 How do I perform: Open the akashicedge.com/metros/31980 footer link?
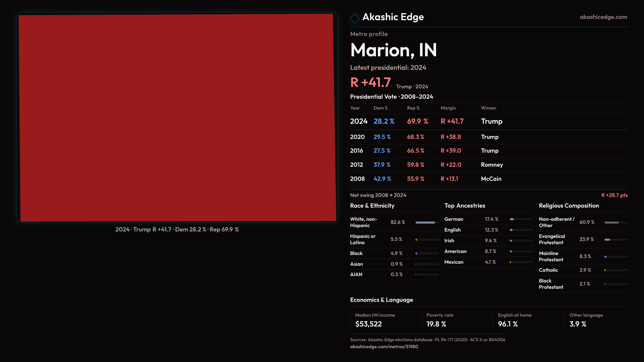point(384,347)
